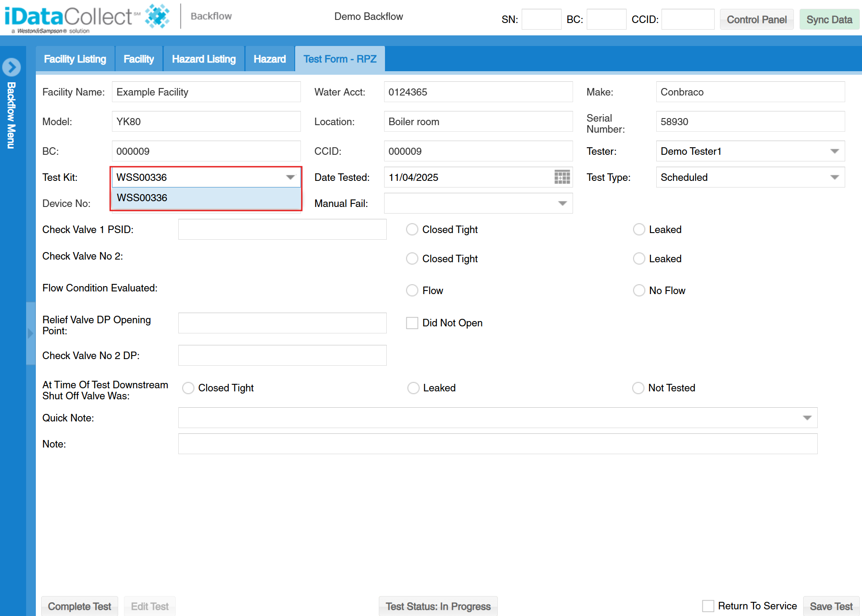Viewport: 862px width, 616px height.
Task: Select Flow for Flow Condition Evaluated
Action: pos(412,290)
